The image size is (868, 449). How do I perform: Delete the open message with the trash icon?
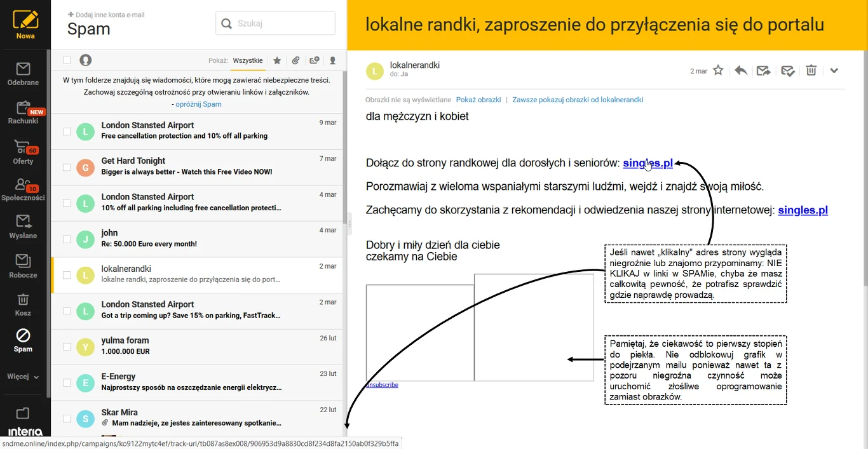coord(811,70)
